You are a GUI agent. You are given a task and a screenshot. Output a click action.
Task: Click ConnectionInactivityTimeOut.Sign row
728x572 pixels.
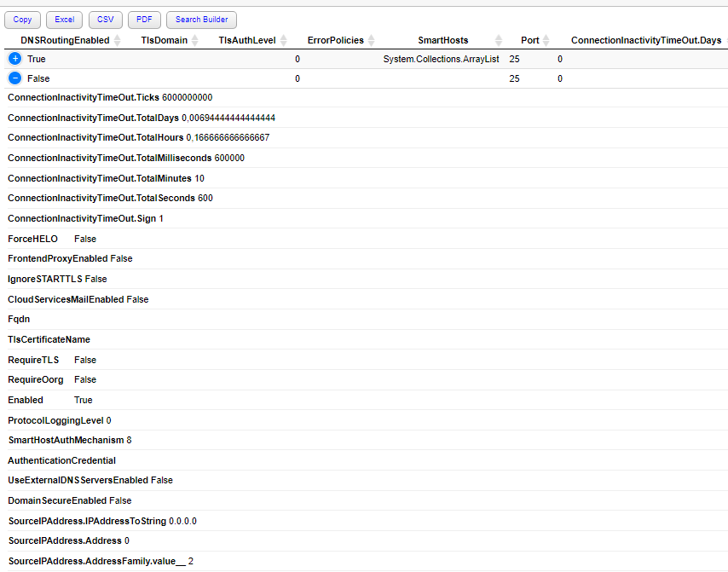[x=366, y=218]
